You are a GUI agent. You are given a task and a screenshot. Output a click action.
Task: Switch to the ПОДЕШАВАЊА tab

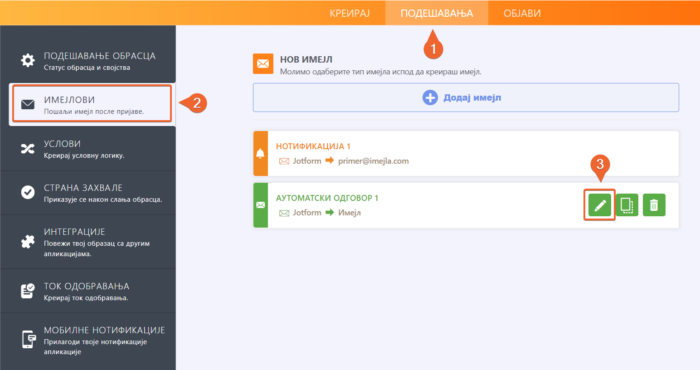coord(437,13)
